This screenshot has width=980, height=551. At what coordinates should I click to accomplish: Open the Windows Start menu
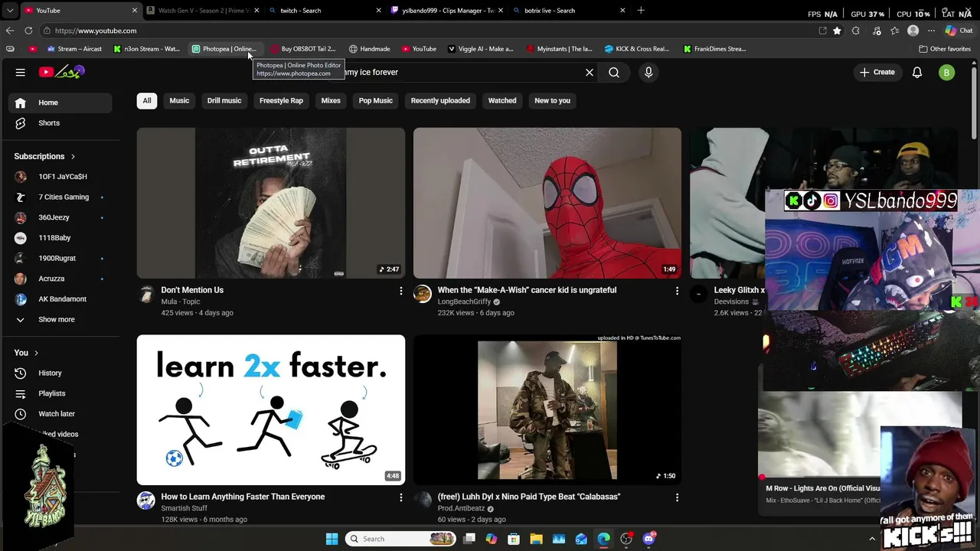332,539
